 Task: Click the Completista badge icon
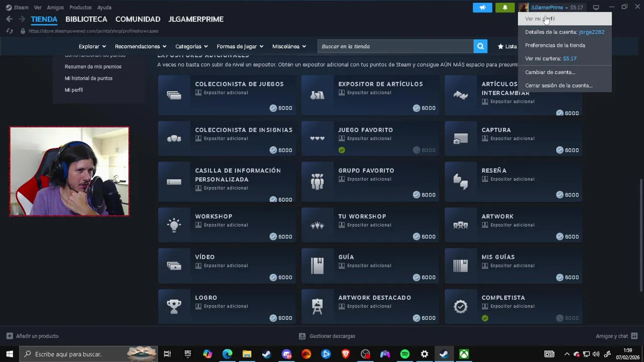pyautogui.click(x=460, y=306)
